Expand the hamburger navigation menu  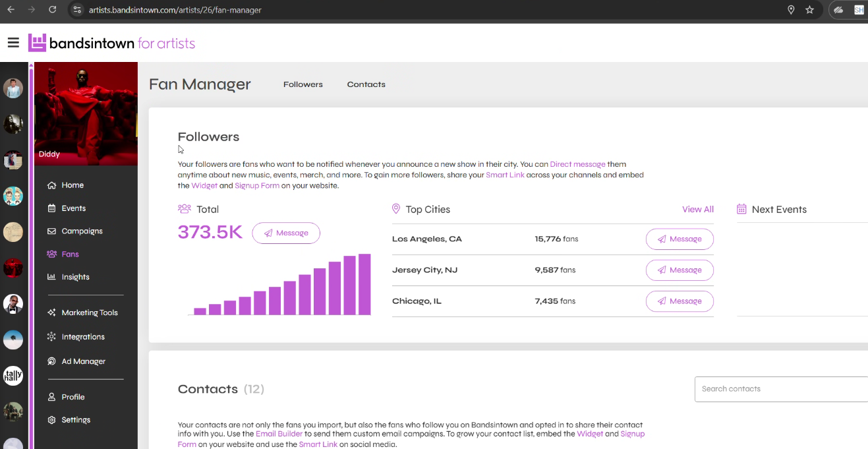click(x=13, y=42)
